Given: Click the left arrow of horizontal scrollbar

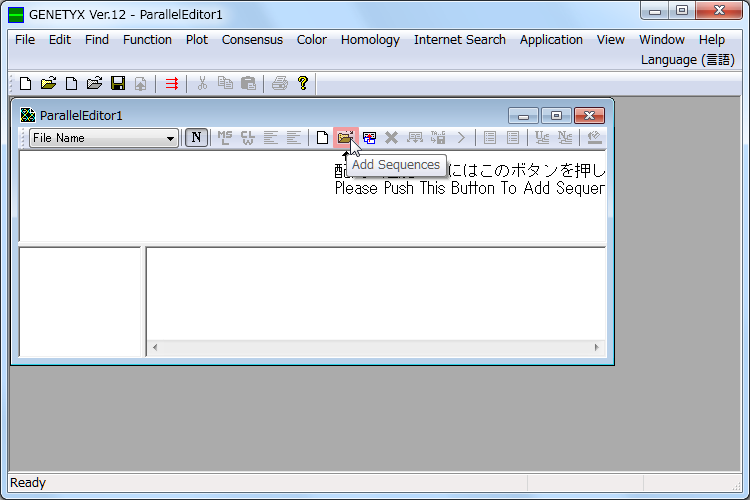Looking at the screenshot, I should pyautogui.click(x=154, y=347).
